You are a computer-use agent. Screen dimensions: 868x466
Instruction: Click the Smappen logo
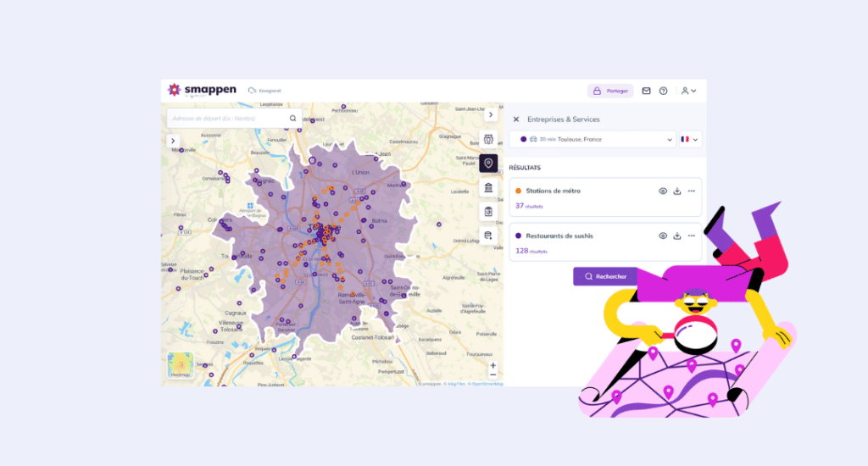202,90
